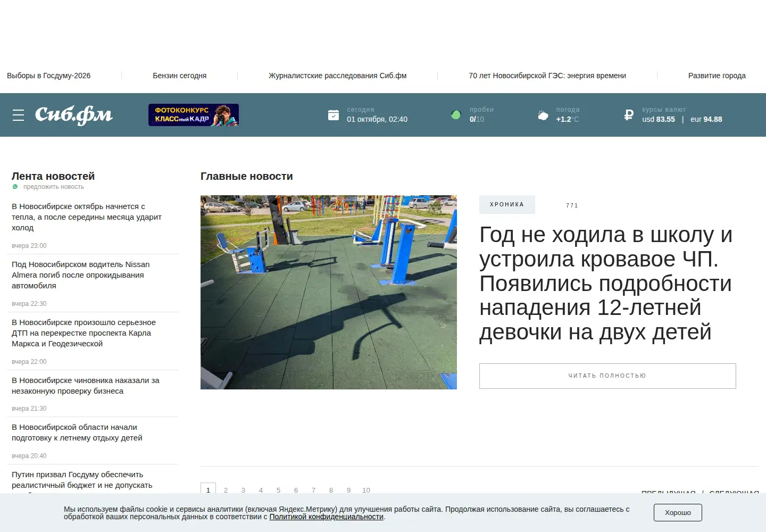Open the Фотоконкурс Классный кадр banner
766x532 pixels.
pos(194,115)
